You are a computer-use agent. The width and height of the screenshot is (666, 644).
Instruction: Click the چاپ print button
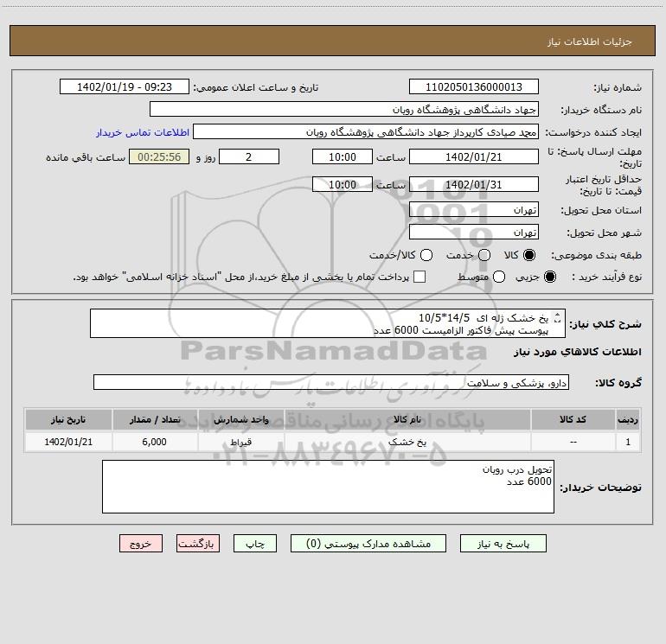click(x=255, y=544)
